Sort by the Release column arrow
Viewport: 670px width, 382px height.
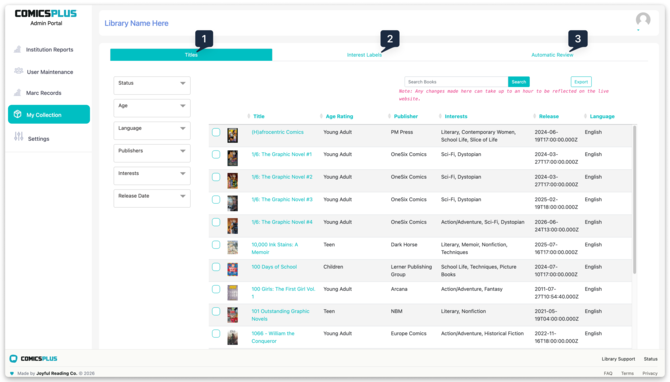click(x=535, y=116)
